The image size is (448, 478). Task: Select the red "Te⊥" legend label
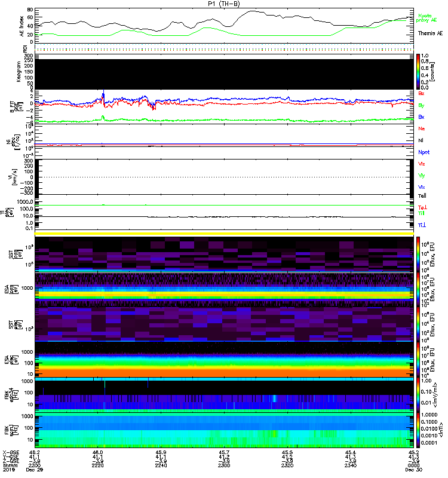tap(422, 207)
